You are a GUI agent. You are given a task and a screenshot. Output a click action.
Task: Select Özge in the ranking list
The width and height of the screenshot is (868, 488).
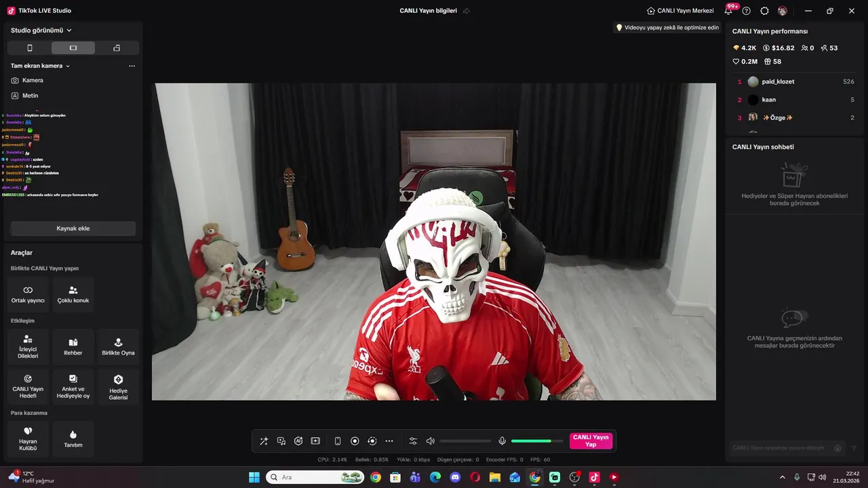[795, 118]
